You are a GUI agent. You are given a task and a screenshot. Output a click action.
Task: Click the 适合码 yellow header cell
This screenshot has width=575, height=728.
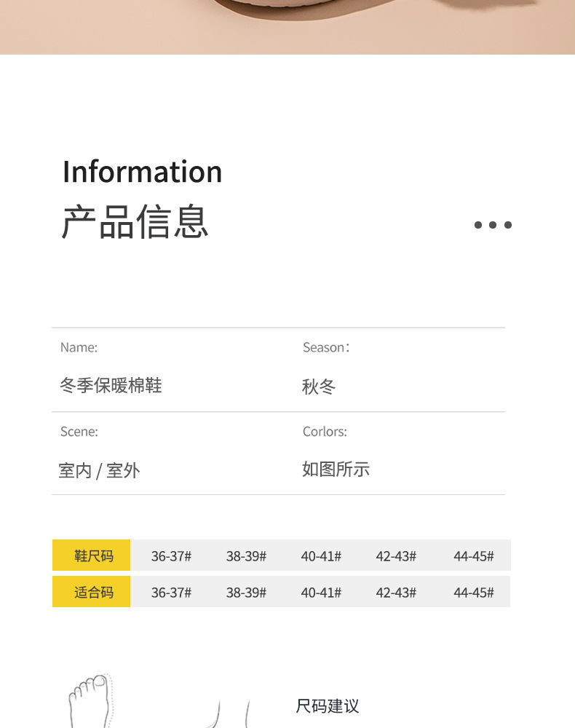92,592
